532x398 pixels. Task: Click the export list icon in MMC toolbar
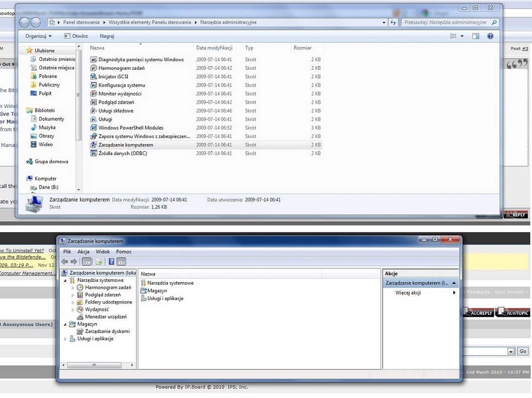(x=99, y=262)
